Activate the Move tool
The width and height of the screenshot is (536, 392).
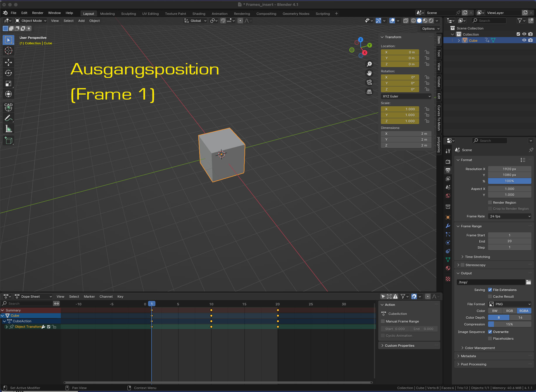[8, 62]
